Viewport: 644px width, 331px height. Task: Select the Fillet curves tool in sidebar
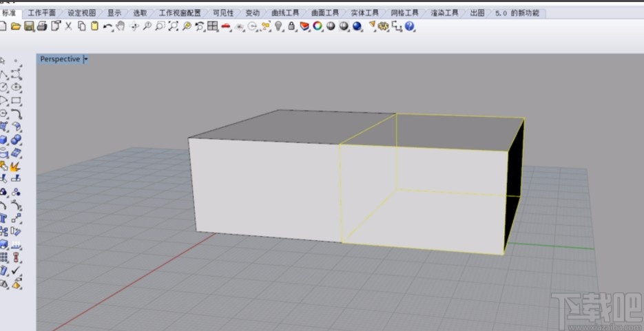[x=17, y=114]
